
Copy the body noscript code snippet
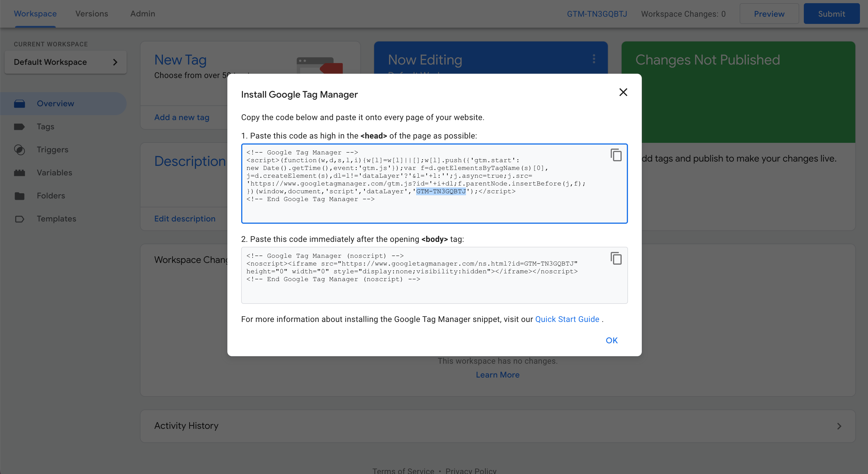pyautogui.click(x=616, y=258)
